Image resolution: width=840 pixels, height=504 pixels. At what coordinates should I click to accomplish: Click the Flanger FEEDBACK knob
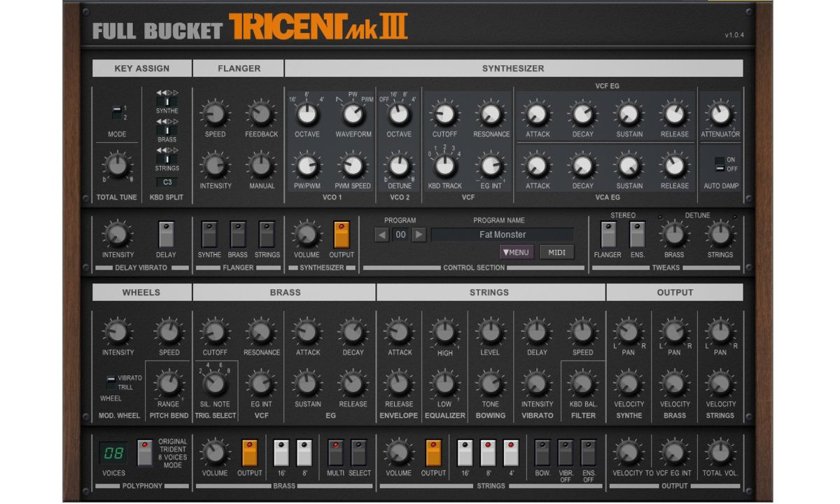coord(261,113)
